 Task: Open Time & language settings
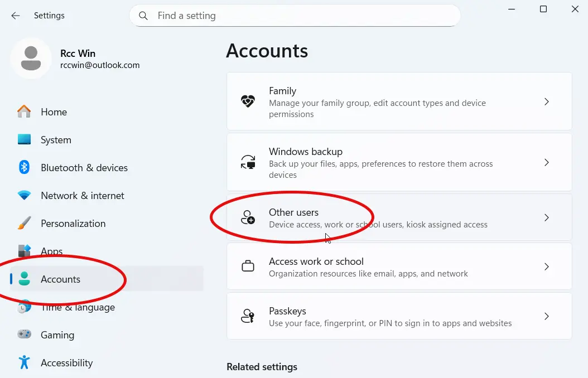[x=78, y=307]
